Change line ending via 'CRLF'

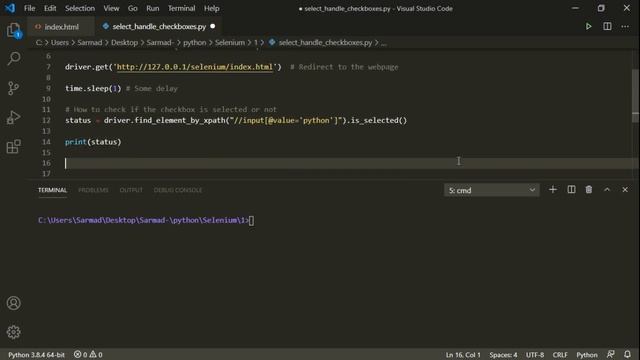click(560, 355)
